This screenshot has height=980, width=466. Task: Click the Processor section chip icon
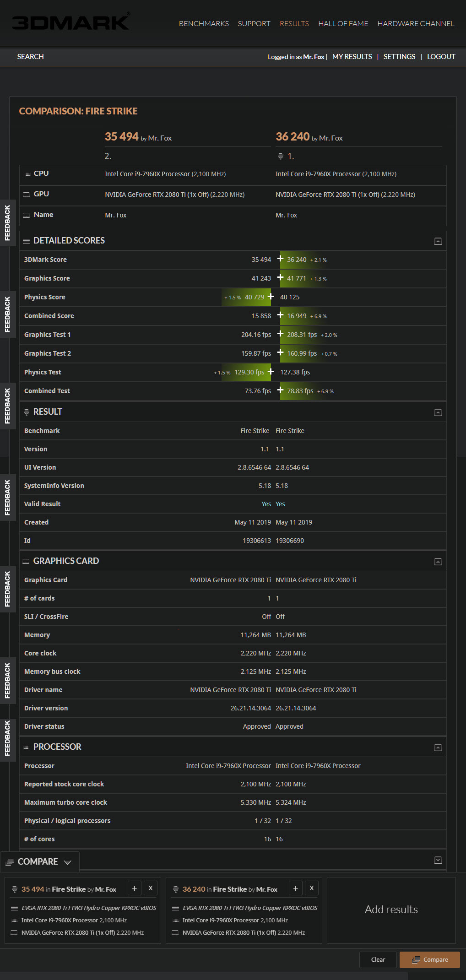27,747
